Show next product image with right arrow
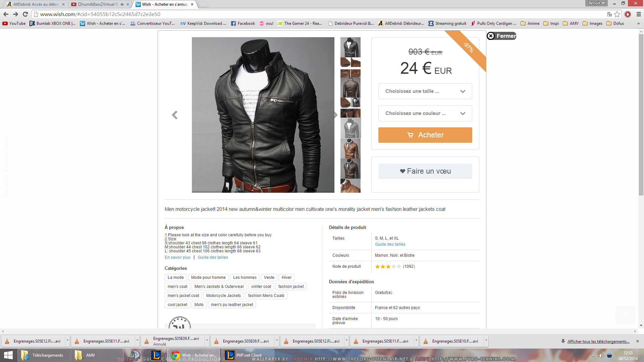Screen dimensions: 644x362 coord(335,115)
